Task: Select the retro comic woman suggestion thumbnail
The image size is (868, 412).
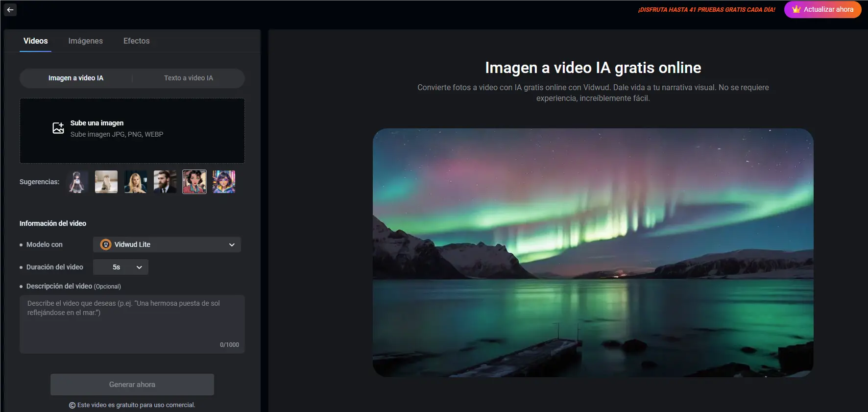Action: [x=194, y=182]
